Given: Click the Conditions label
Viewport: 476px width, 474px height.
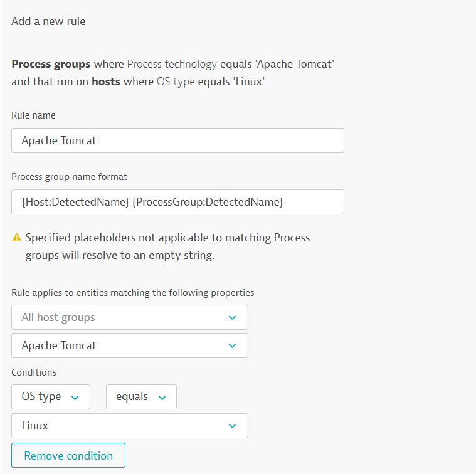Looking at the screenshot, I should click(34, 372).
